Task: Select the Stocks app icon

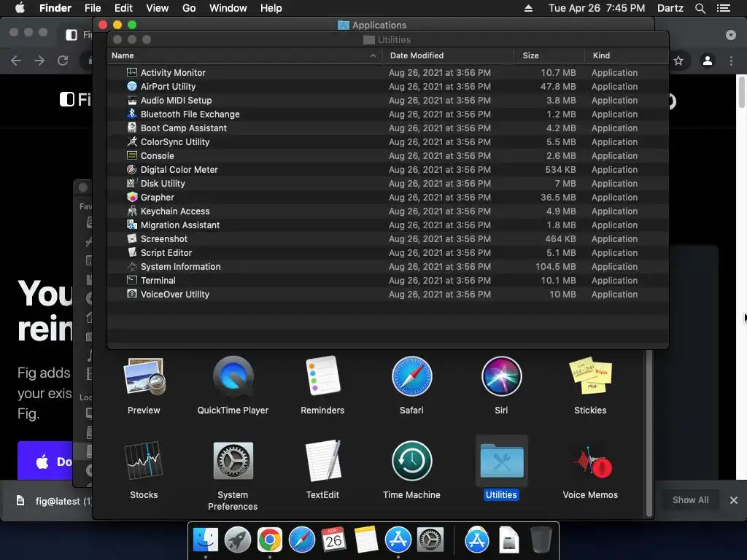Action: tap(144, 461)
